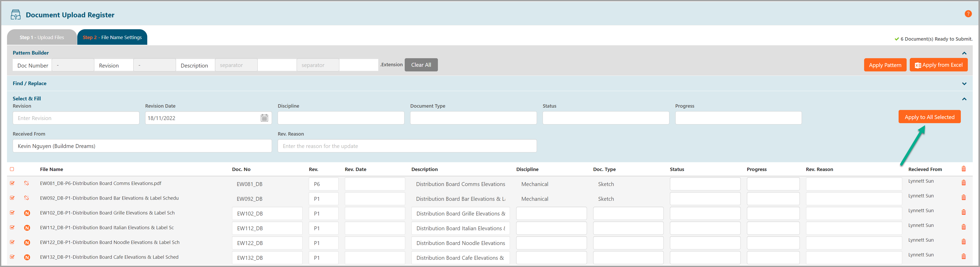Click the header delete-all trash icon
The width and height of the screenshot is (980, 267).
[963, 169]
